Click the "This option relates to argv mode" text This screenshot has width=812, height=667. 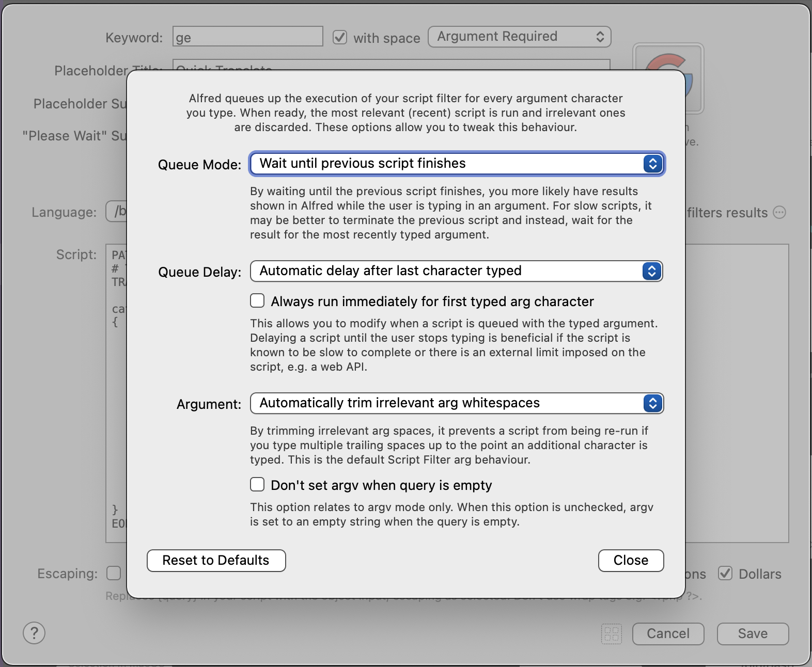(451, 514)
